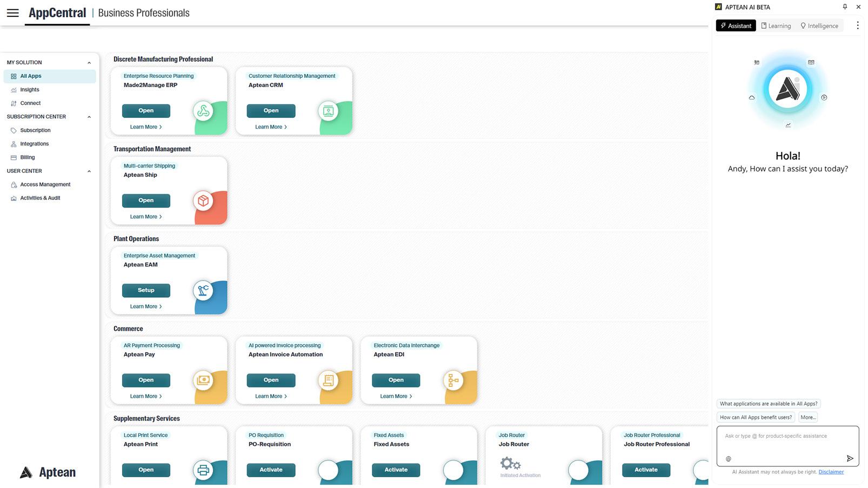Click the Subscription tag icon
The image size is (868, 488).
pyautogui.click(x=14, y=130)
